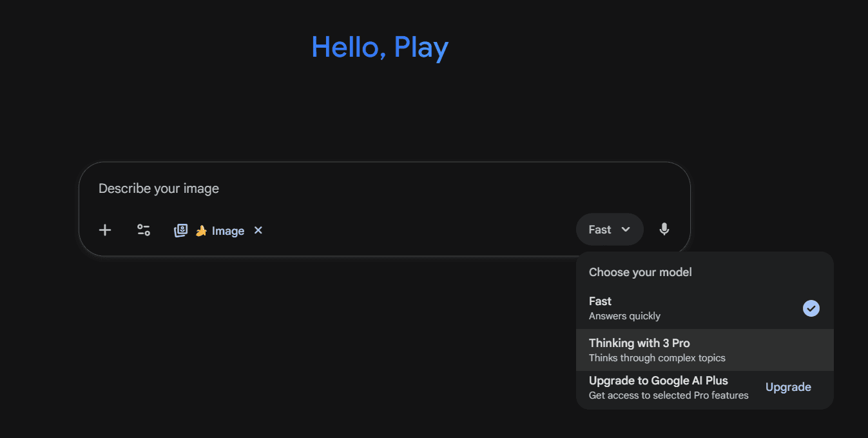Activate the microphone voice input

click(x=664, y=229)
